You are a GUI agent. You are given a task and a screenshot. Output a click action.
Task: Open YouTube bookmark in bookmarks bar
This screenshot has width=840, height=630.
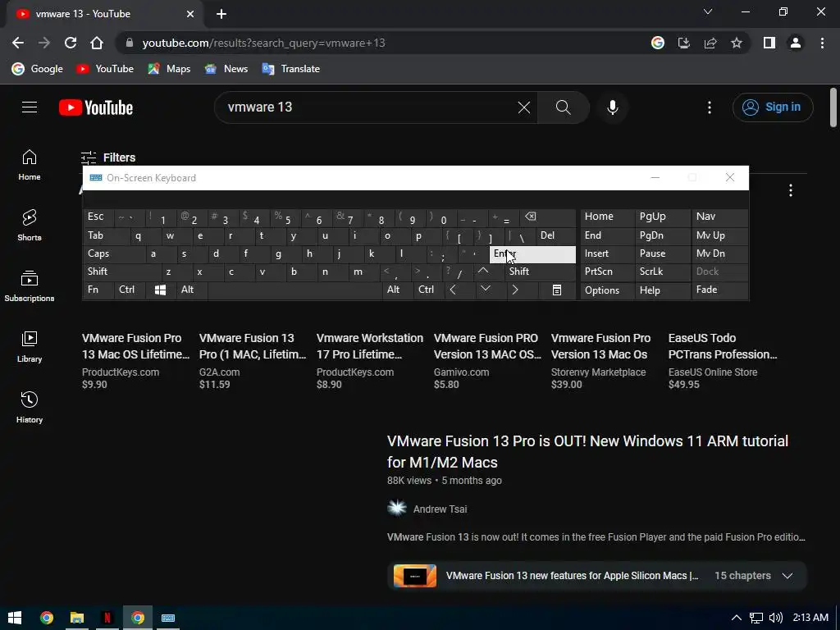(x=104, y=69)
